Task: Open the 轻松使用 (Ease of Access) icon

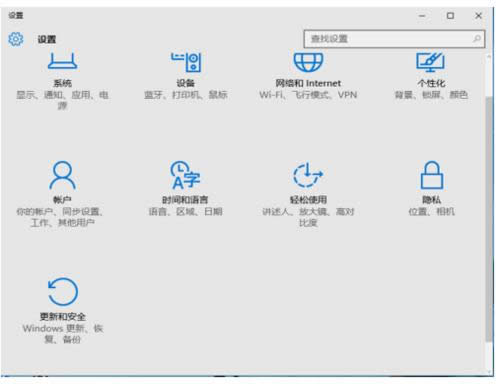Action: [308, 175]
